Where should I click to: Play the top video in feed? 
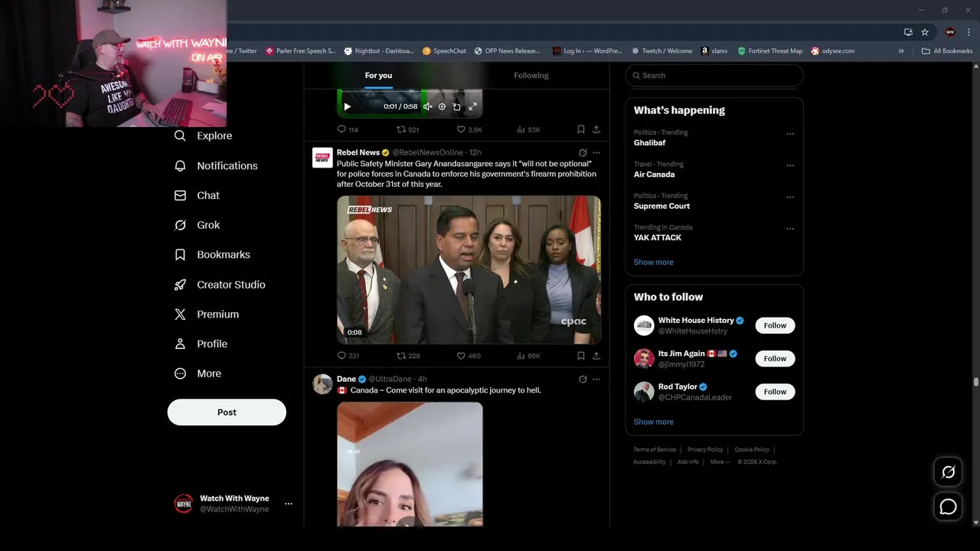347,106
